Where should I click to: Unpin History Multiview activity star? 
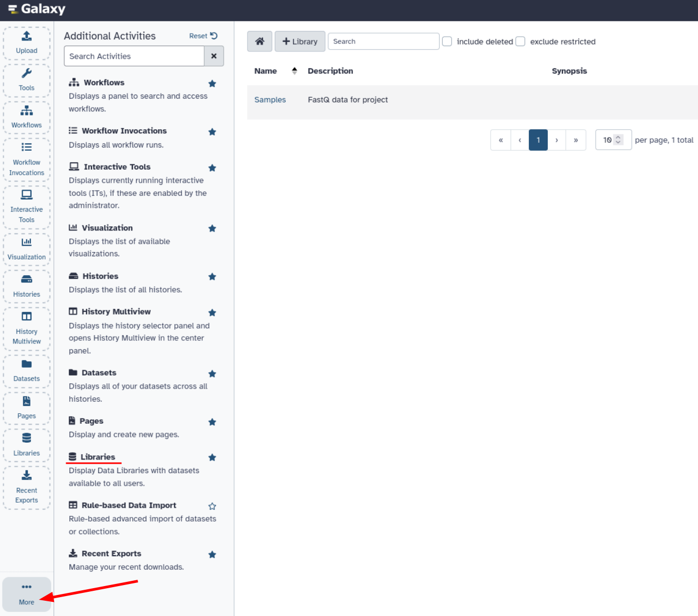212,313
